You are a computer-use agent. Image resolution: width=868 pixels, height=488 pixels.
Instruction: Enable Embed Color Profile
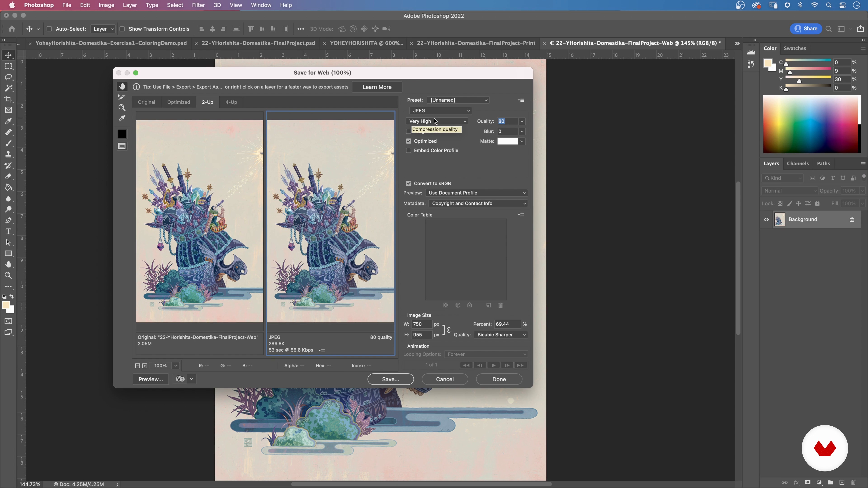point(409,150)
